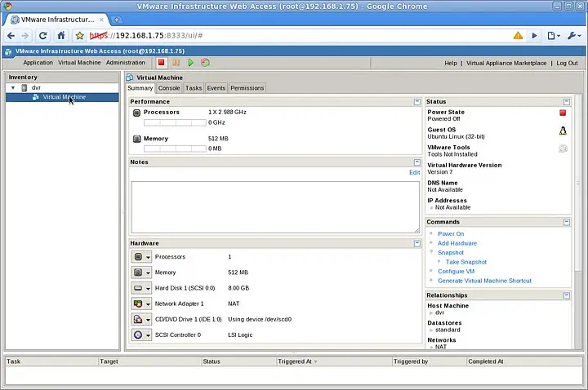Click the Task column header
Image resolution: width=588 pixels, height=390 pixels.
[x=51, y=361]
